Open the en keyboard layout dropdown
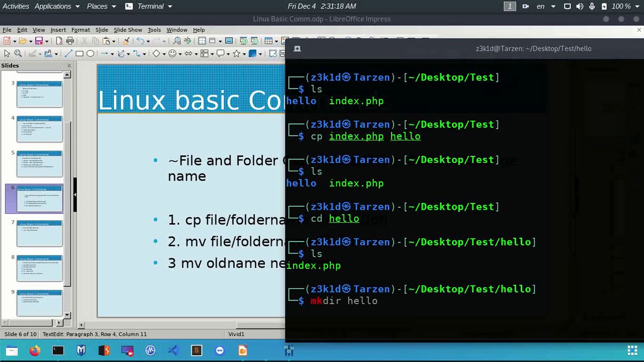This screenshot has height=362, width=644. (546, 6)
